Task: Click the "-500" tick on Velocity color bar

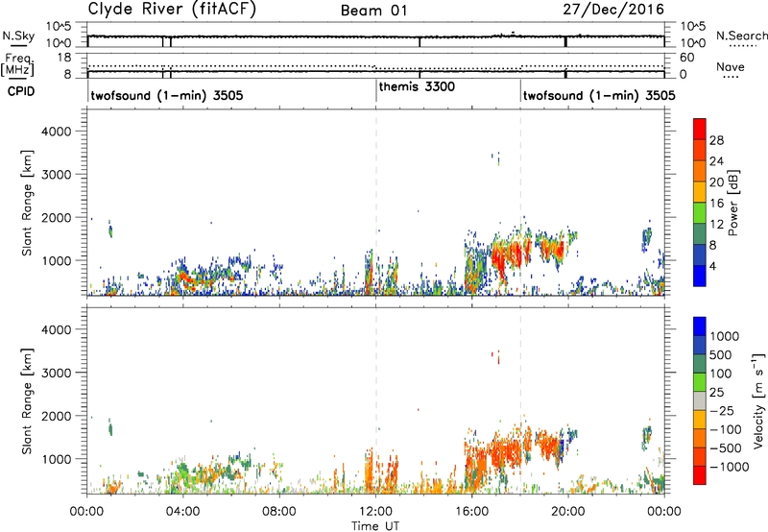Action: point(726,447)
